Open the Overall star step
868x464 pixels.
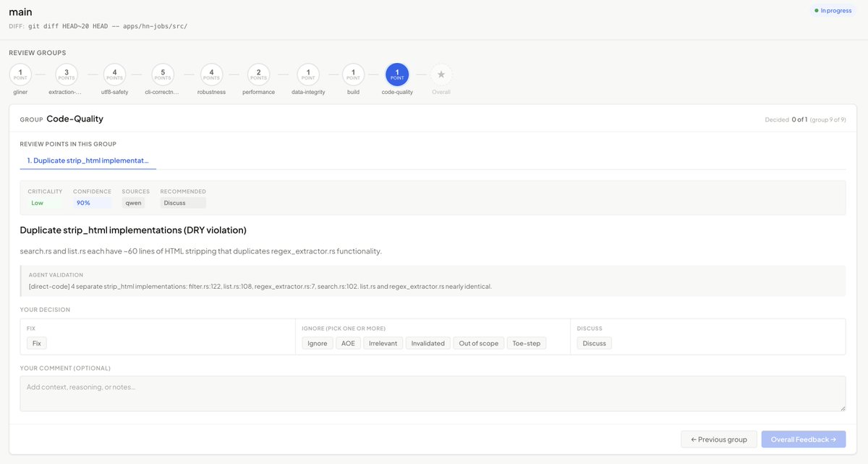click(x=441, y=74)
